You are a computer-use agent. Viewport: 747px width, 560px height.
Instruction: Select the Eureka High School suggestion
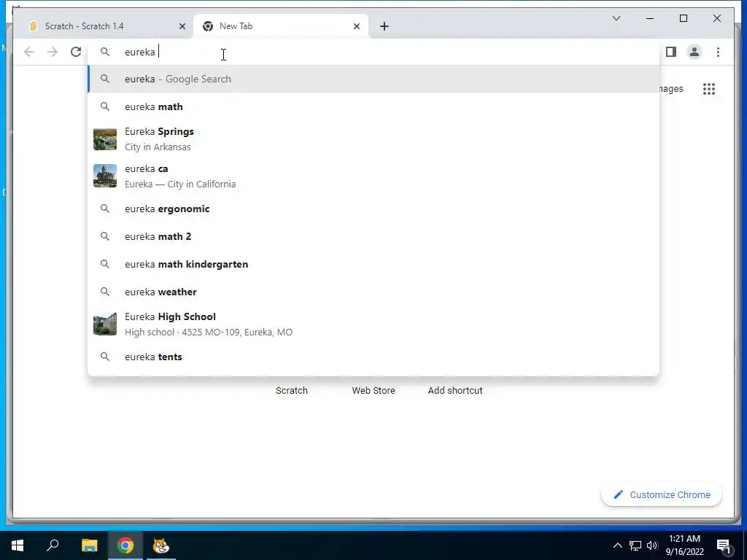click(x=374, y=324)
